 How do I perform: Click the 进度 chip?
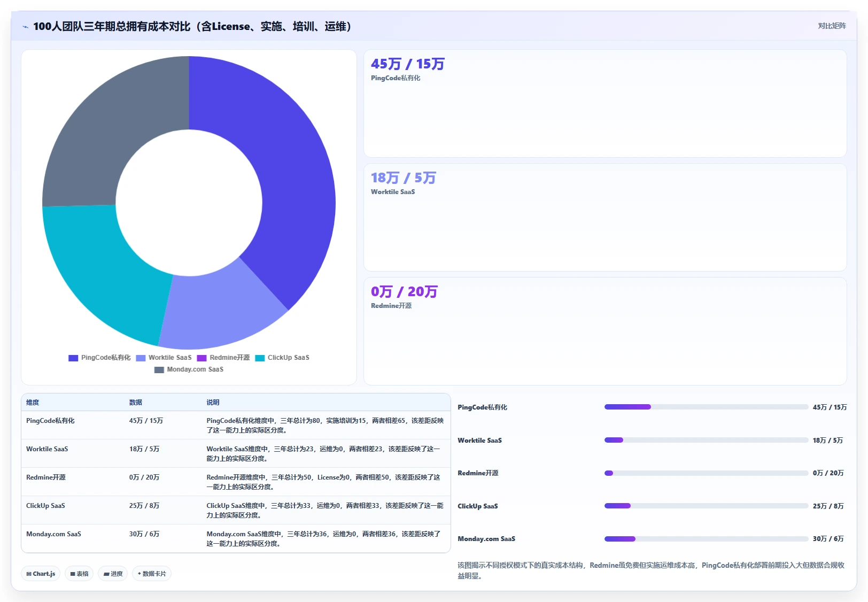click(x=113, y=574)
